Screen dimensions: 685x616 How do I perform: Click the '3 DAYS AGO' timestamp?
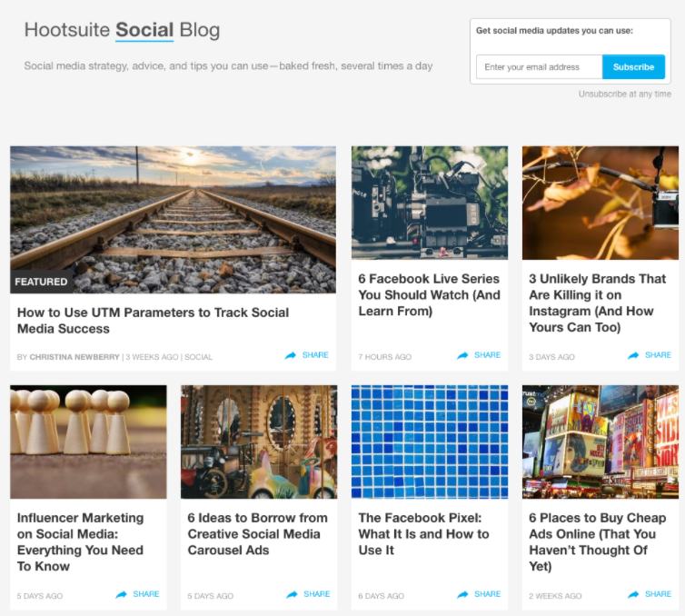551,357
